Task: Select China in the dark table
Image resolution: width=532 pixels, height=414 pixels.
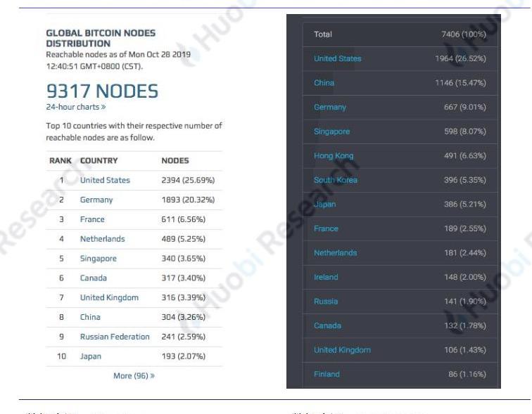Action: 324,83
